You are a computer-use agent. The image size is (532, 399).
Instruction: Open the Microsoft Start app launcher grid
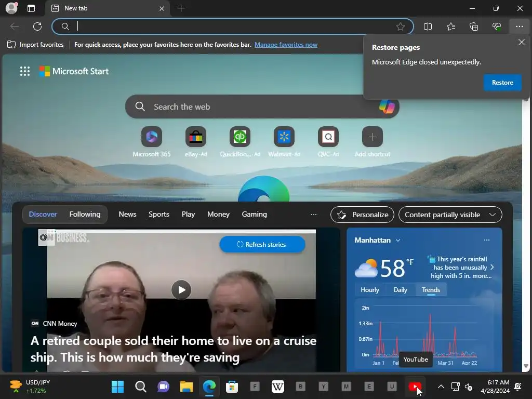point(25,71)
